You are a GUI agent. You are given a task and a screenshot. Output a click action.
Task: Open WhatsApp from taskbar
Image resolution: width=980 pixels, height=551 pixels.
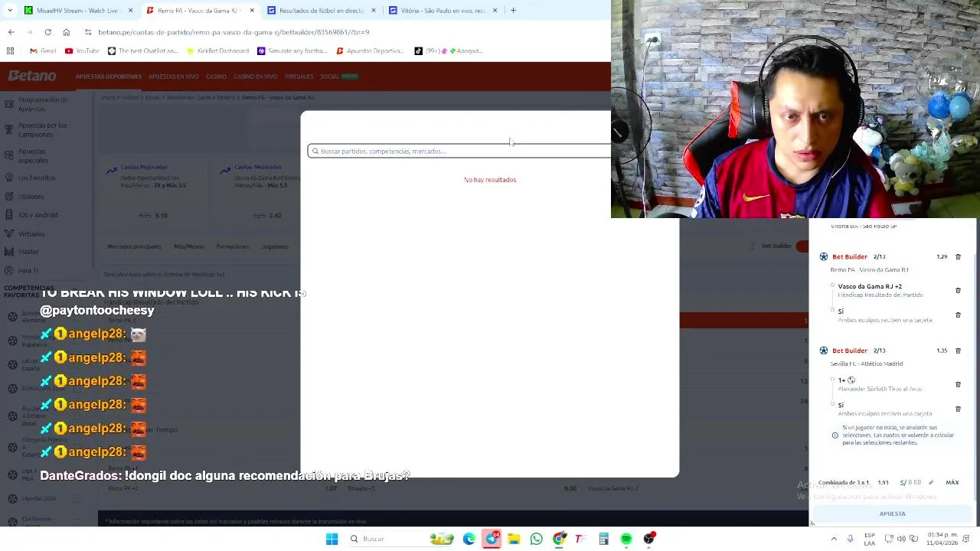[x=536, y=539]
